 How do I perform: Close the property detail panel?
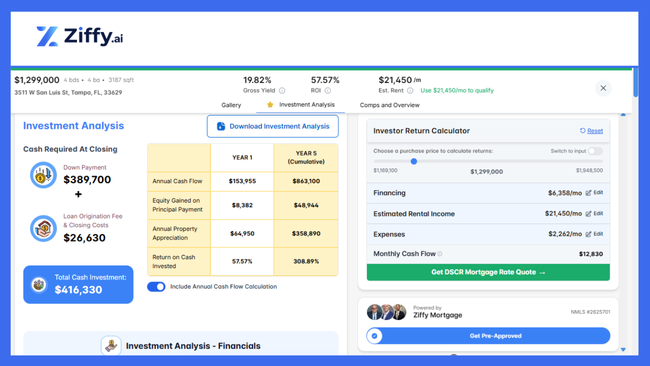click(603, 88)
